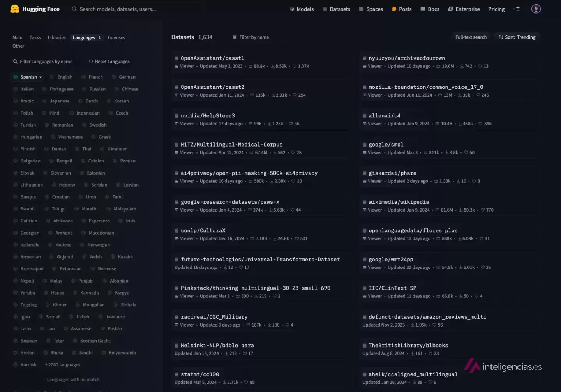The height and width of the screenshot is (392, 561).
Task: Click the dataset icon beside OpenAssistant/oasst1
Action: tap(176, 58)
